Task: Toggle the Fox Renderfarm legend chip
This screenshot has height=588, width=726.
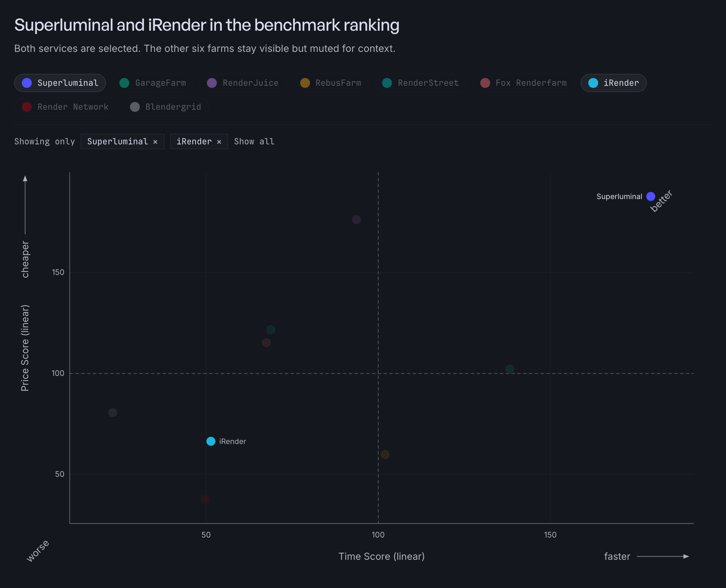Action: [524, 83]
